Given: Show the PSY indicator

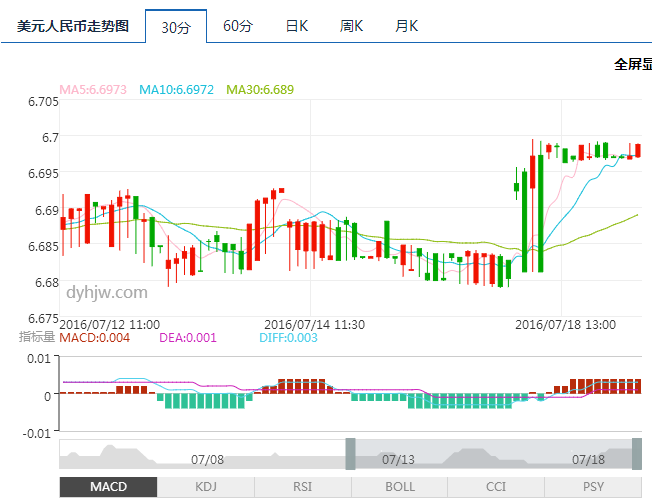Looking at the screenshot, I should [x=593, y=487].
